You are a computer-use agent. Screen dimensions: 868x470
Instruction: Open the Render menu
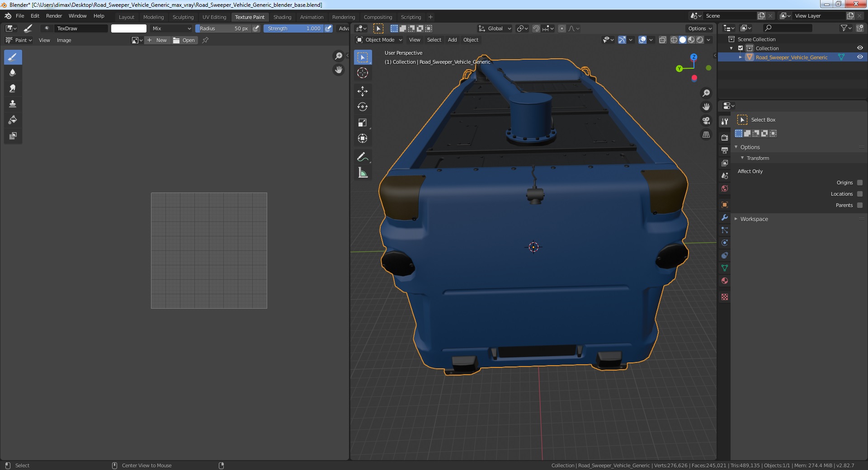pos(54,16)
